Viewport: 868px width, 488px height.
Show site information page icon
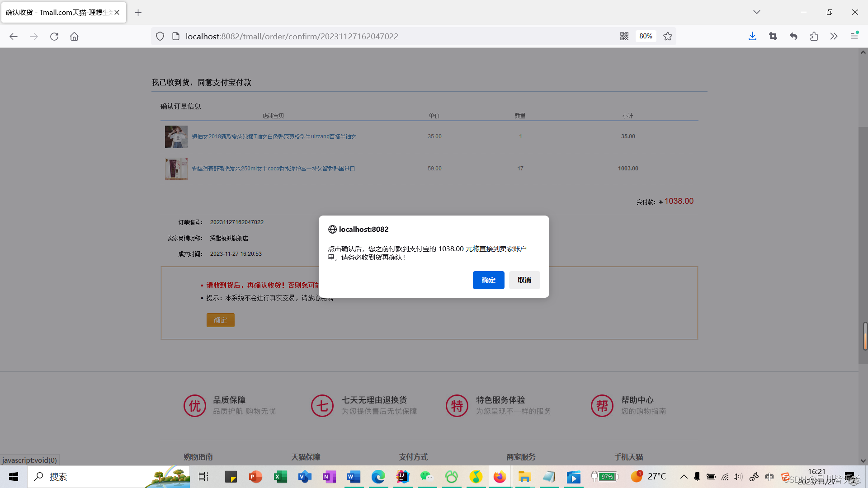176,37
